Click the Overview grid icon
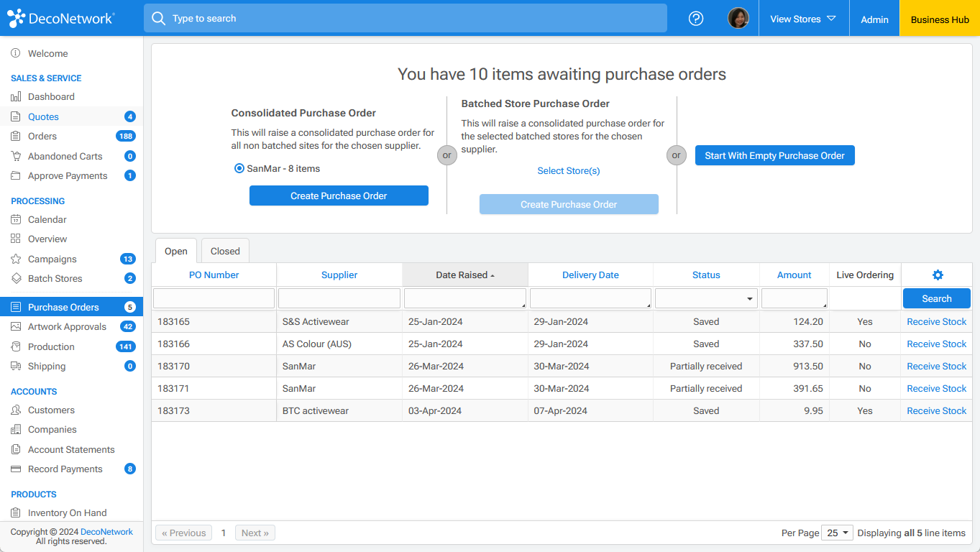 (16, 239)
